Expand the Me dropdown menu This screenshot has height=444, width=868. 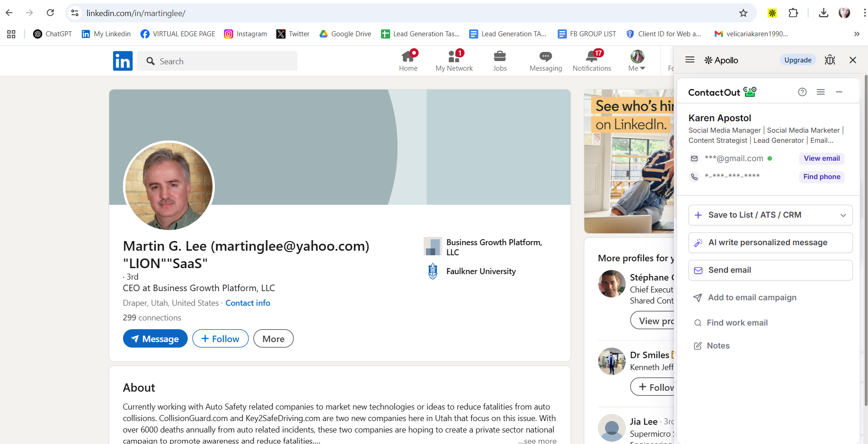[x=637, y=61]
